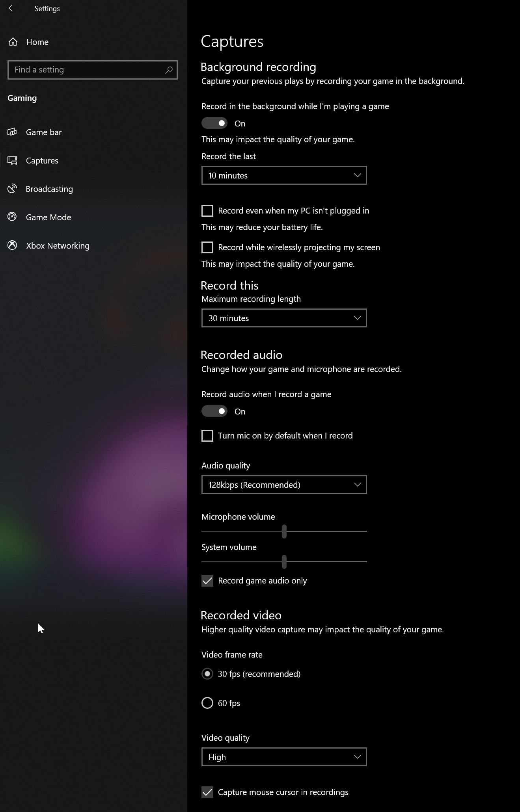The width and height of the screenshot is (520, 812).
Task: Click the Find a setting field
Action: (x=87, y=70)
